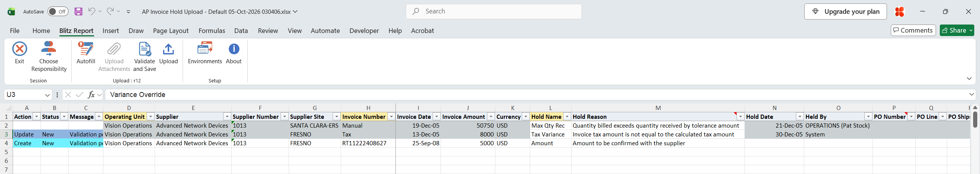Open the Share button dropdown arrow
Screen dimensions: 980x174
click(971, 30)
